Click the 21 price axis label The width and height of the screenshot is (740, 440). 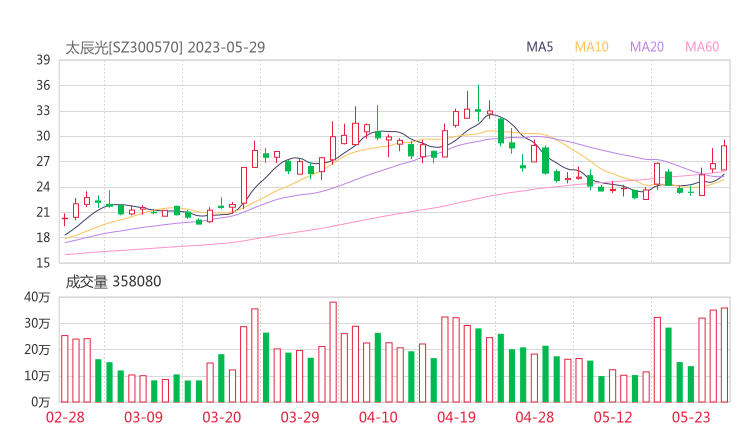(43, 212)
